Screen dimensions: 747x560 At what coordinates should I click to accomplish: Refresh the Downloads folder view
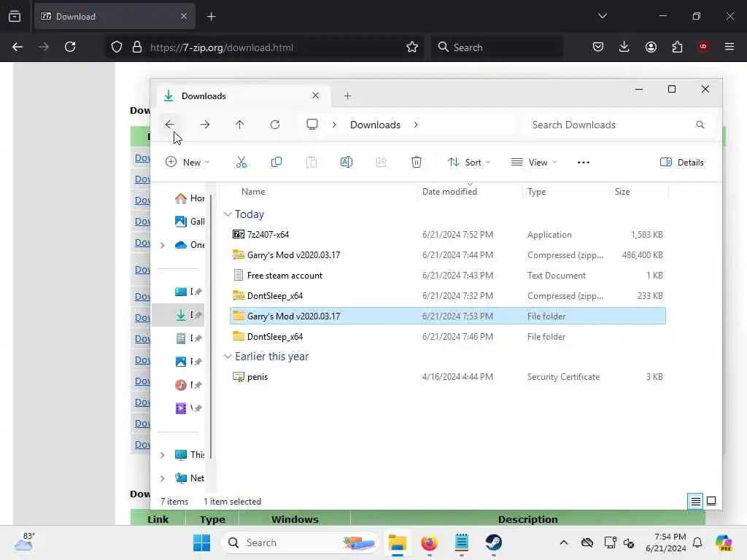click(x=275, y=125)
